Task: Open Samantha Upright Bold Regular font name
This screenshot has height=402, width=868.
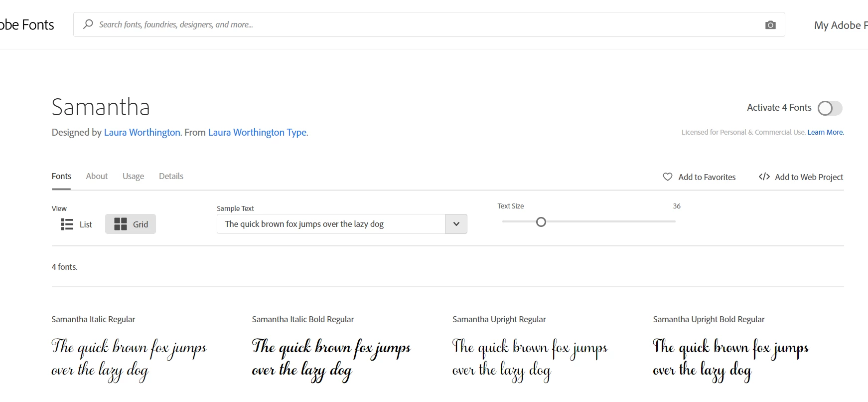Action: [709, 319]
